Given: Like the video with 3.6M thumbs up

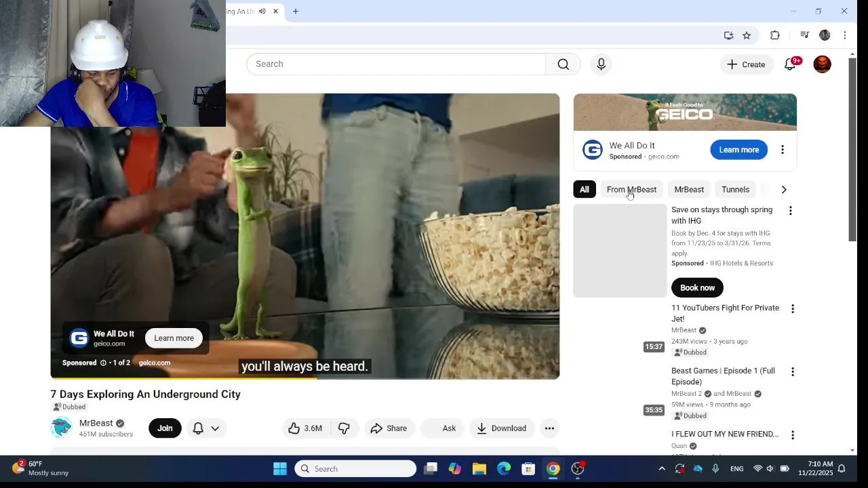Looking at the screenshot, I should [305, 428].
